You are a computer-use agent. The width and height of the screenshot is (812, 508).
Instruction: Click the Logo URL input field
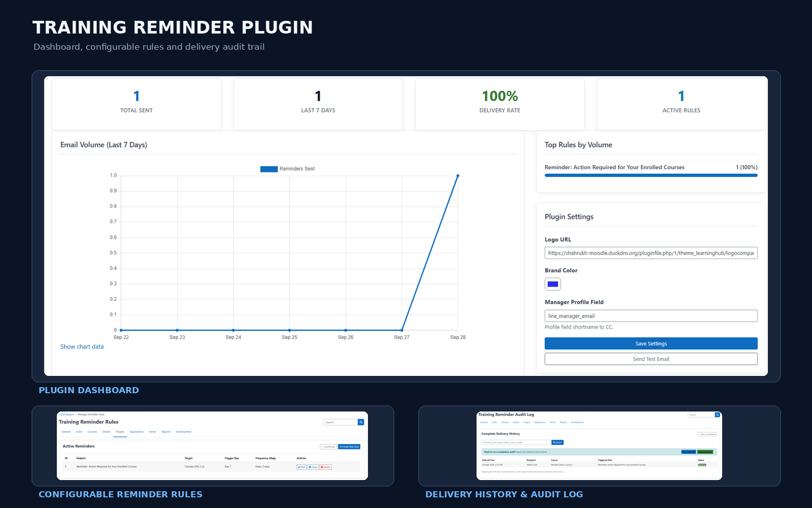(651, 253)
